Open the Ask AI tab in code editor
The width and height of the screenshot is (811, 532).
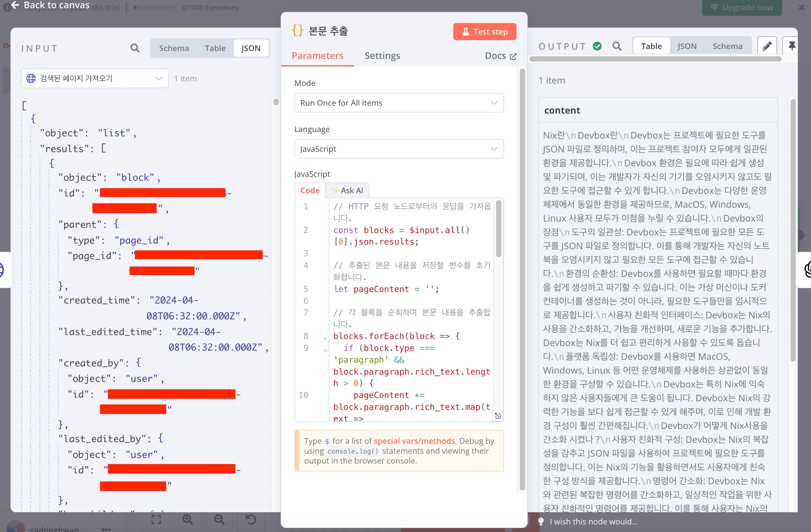click(347, 190)
